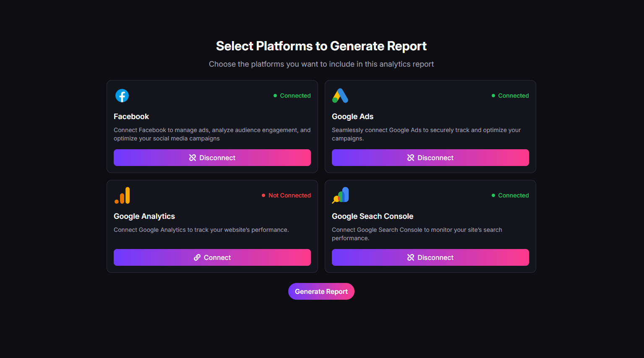Click the broken-link icon on Google Ads' Disconnect button
Viewport: 644px width, 358px height.
(410, 157)
